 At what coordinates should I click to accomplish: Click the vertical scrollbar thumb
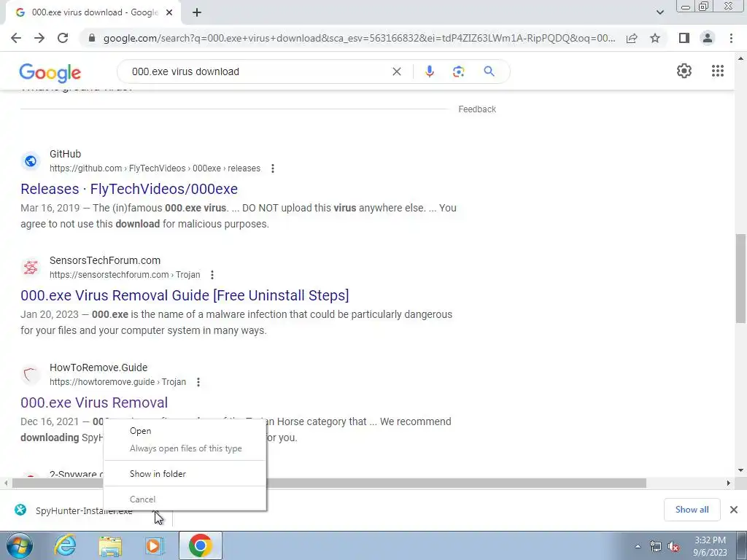[741, 279]
